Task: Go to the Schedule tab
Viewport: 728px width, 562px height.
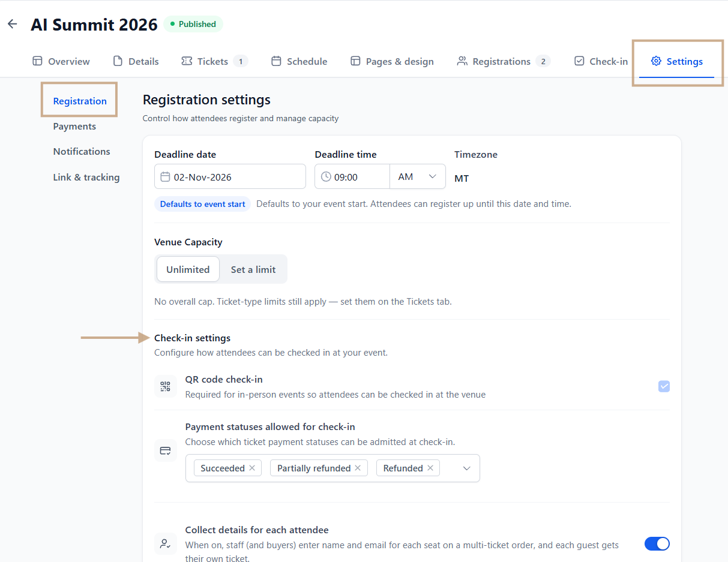Action: [299, 61]
